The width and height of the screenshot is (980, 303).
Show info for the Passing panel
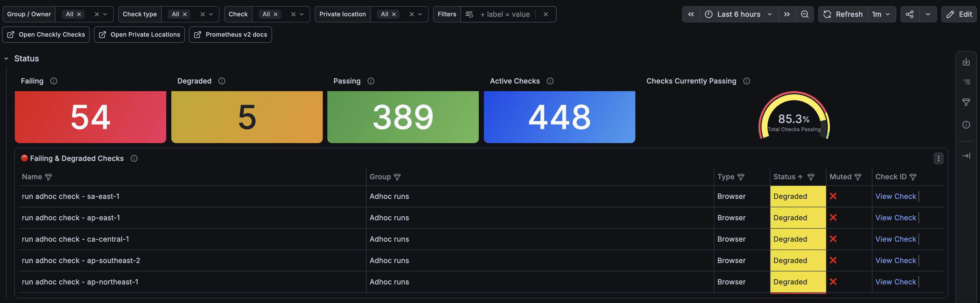point(371,81)
